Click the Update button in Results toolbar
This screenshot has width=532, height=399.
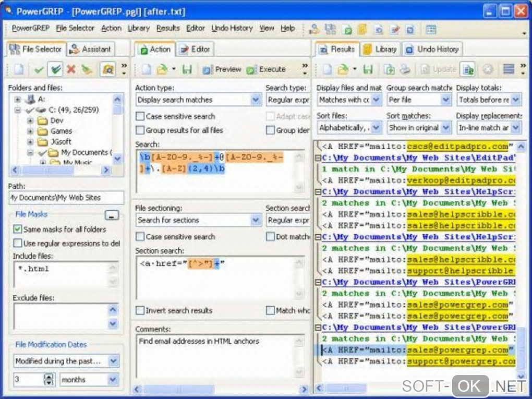coord(438,69)
